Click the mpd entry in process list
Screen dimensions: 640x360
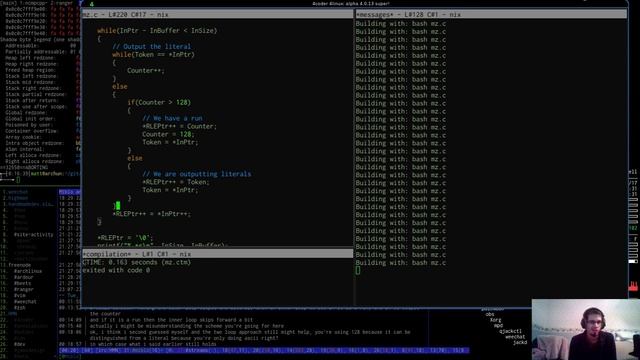pyautogui.click(x=498, y=326)
